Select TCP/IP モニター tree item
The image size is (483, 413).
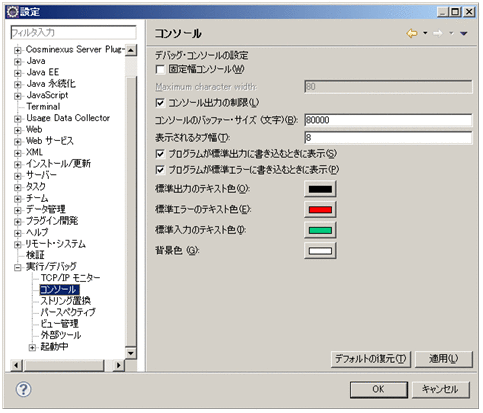tap(70, 278)
